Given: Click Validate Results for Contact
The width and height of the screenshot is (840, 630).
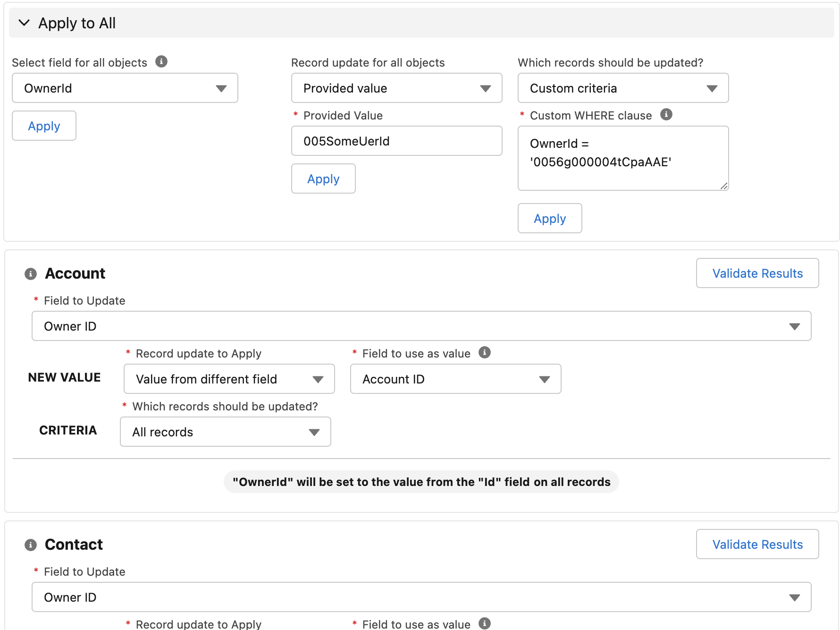Looking at the screenshot, I should [757, 545].
